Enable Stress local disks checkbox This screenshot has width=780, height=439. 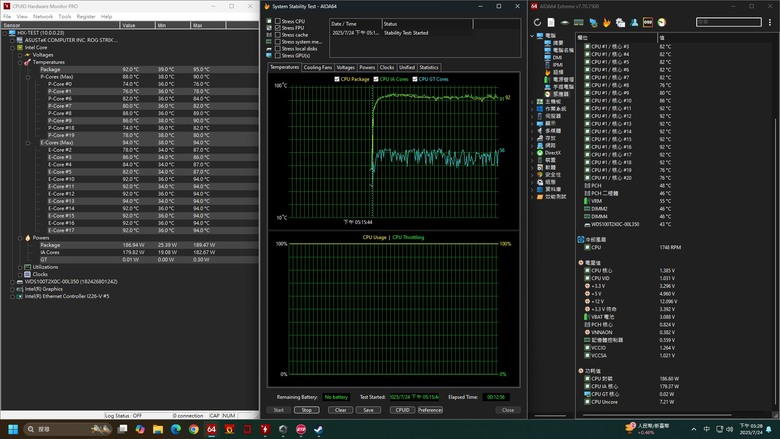[x=278, y=49]
